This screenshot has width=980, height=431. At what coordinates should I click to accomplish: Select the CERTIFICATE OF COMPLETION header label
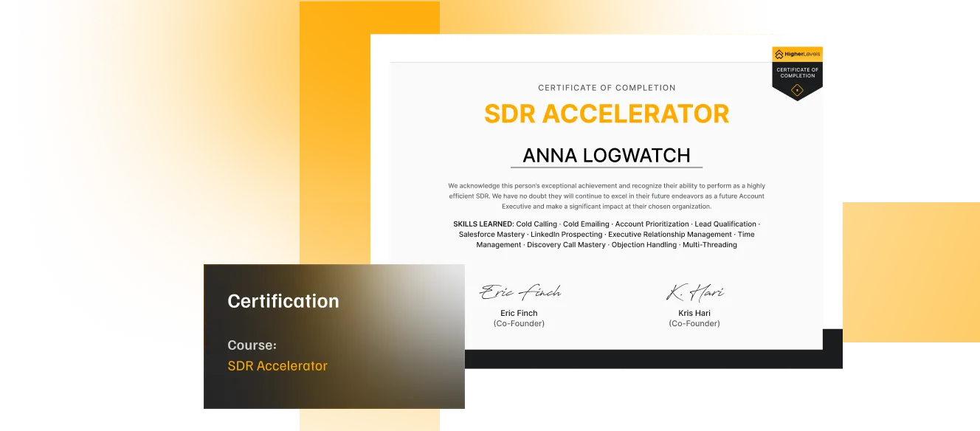click(x=607, y=87)
